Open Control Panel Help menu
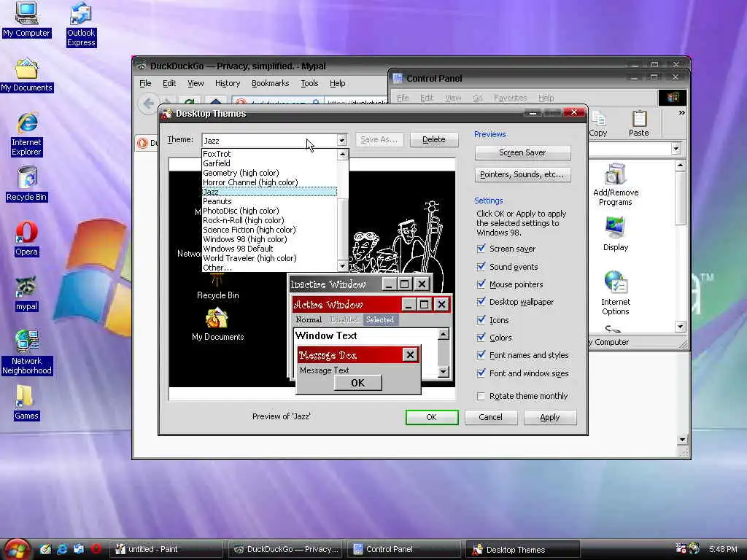Viewport: 747px width, 560px height. (x=546, y=98)
